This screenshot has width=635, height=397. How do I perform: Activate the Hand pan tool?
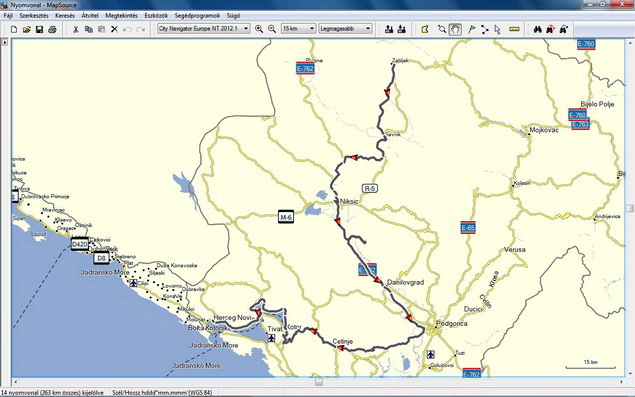coord(455,29)
